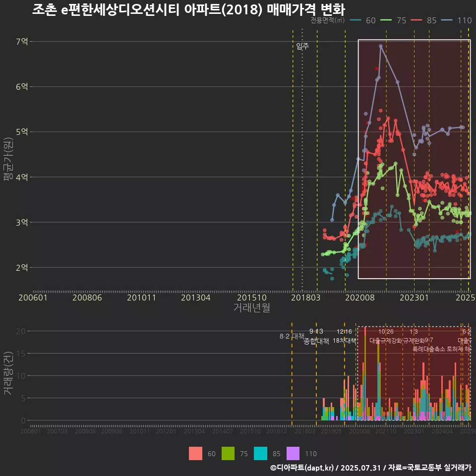Click the purple 110 swatch in bottom legend

293,454
